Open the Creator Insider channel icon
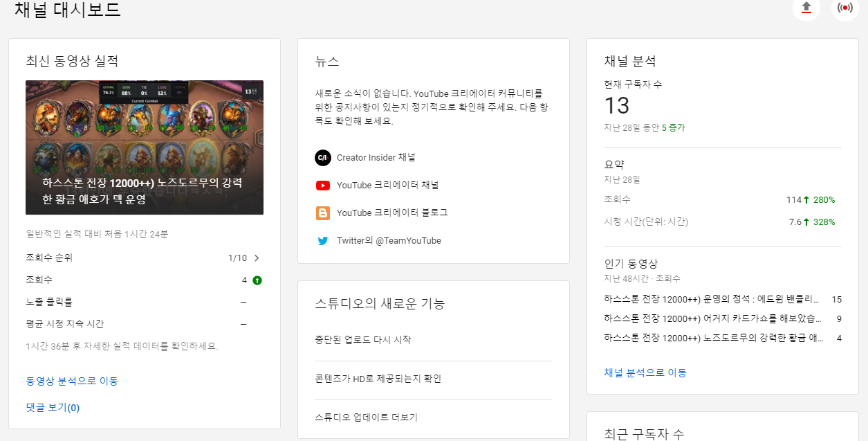This screenshot has width=868, height=441. pyautogui.click(x=322, y=157)
